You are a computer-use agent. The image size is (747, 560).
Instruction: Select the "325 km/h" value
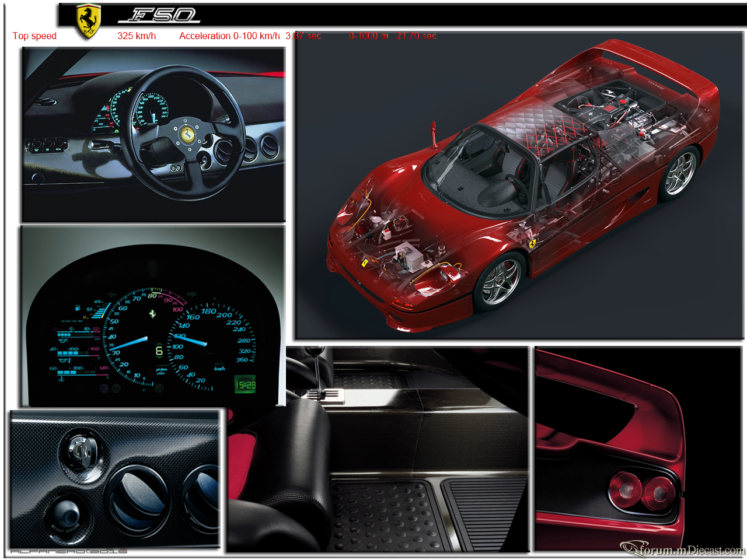click(x=137, y=36)
